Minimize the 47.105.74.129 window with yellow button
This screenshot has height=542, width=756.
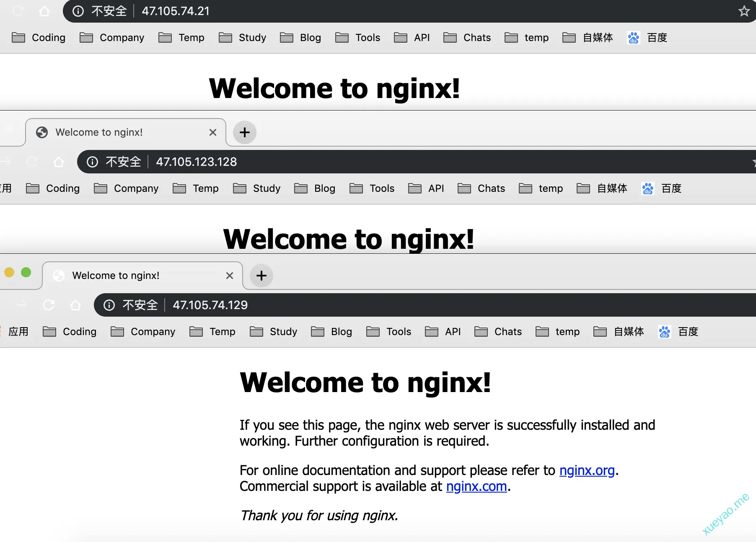point(9,273)
